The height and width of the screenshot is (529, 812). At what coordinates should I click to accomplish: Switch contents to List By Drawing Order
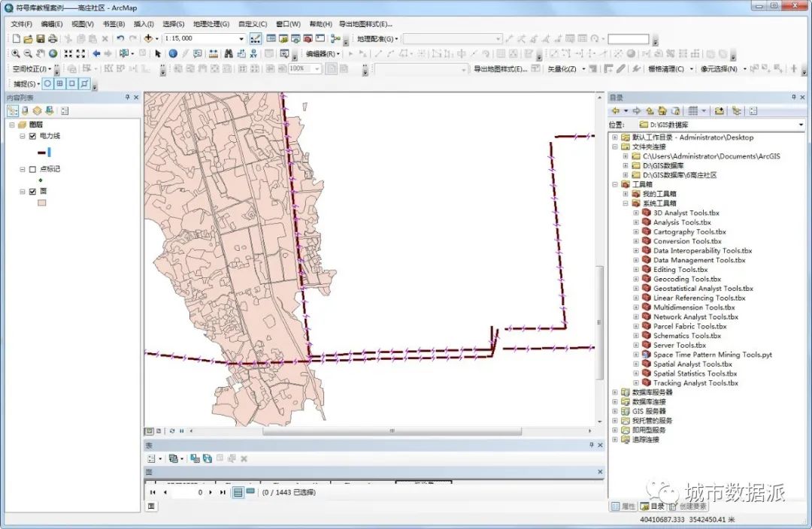[13, 110]
